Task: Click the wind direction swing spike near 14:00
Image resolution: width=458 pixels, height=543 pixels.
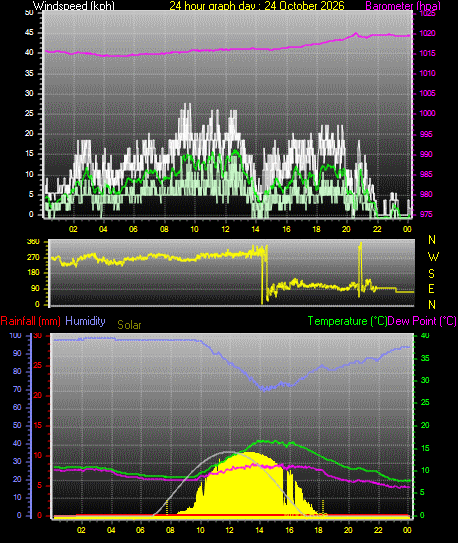Action: 264,274
